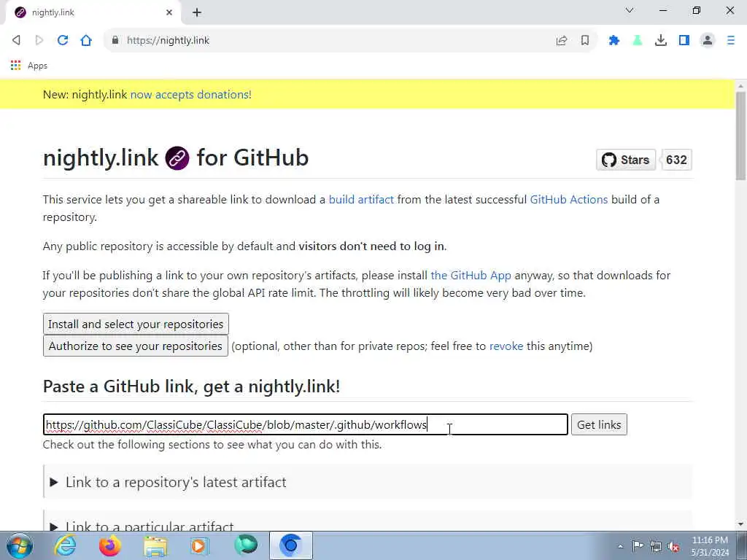747x560 pixels.
Task: Open the 632 star count link
Action: pyautogui.click(x=676, y=160)
